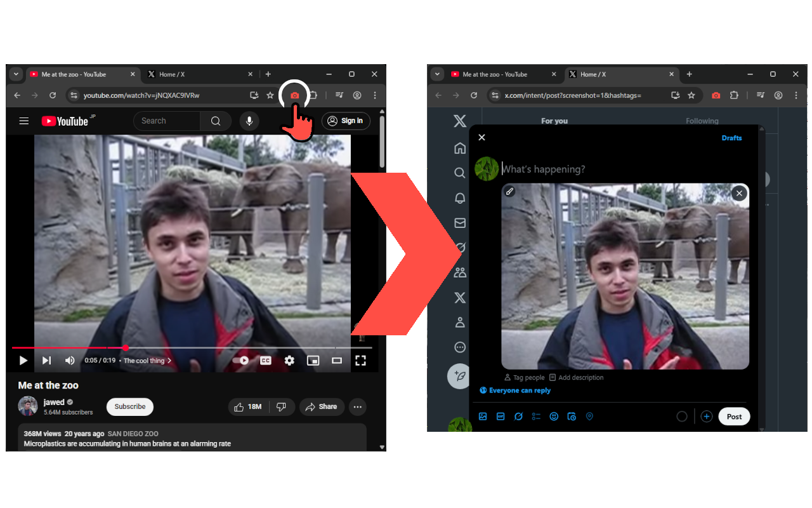Open the emoji picker in X composer
The height and width of the screenshot is (508, 812).
(554, 417)
